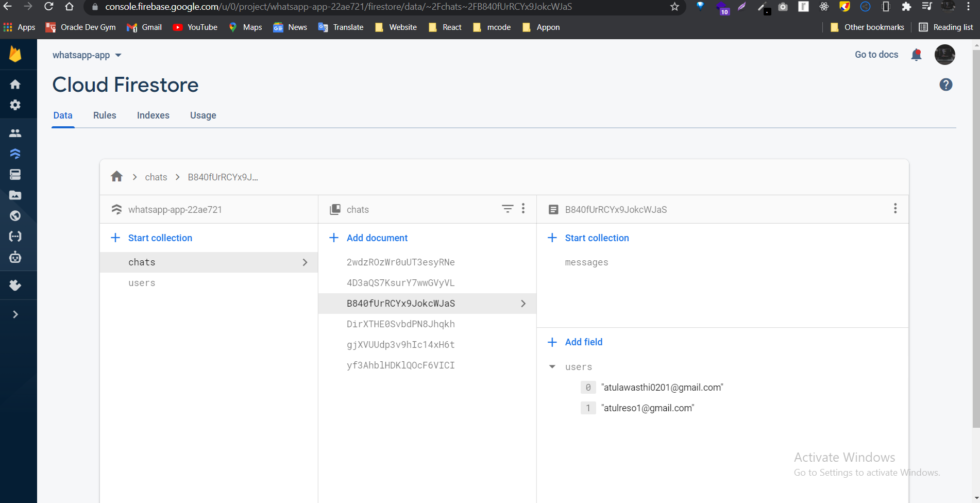The image size is (980, 503).
Task: Reload the page
Action: 49,7
